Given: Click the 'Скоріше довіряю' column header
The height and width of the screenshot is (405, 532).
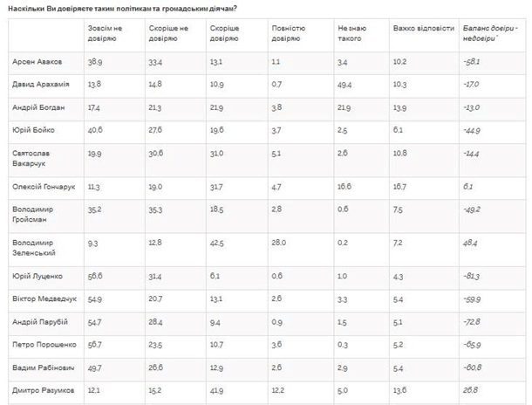Looking at the screenshot, I should [x=224, y=33].
